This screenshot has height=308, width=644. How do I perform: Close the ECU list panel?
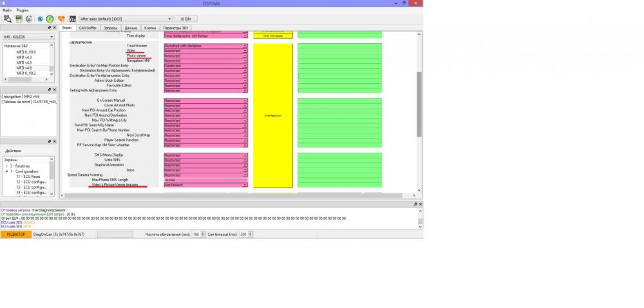point(54,28)
